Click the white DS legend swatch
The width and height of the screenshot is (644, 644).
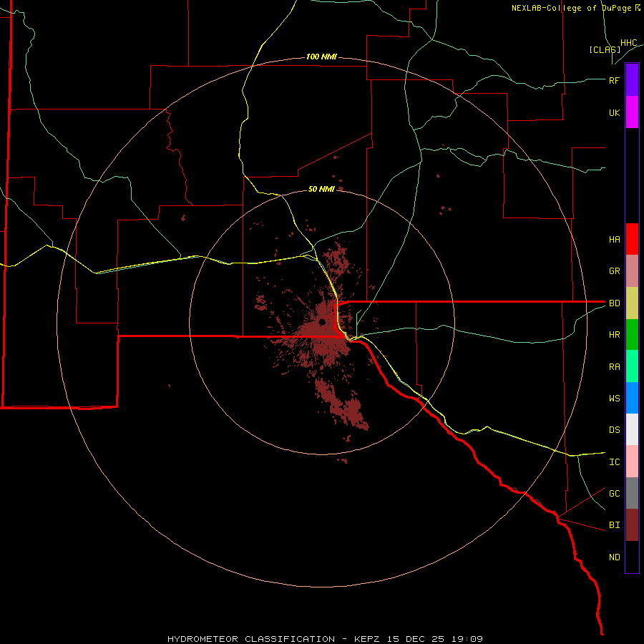pyautogui.click(x=632, y=429)
